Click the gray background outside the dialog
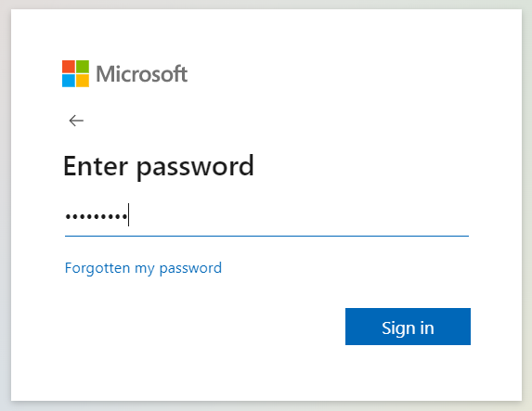Screen dimensions: 532x411 click(5, 203)
